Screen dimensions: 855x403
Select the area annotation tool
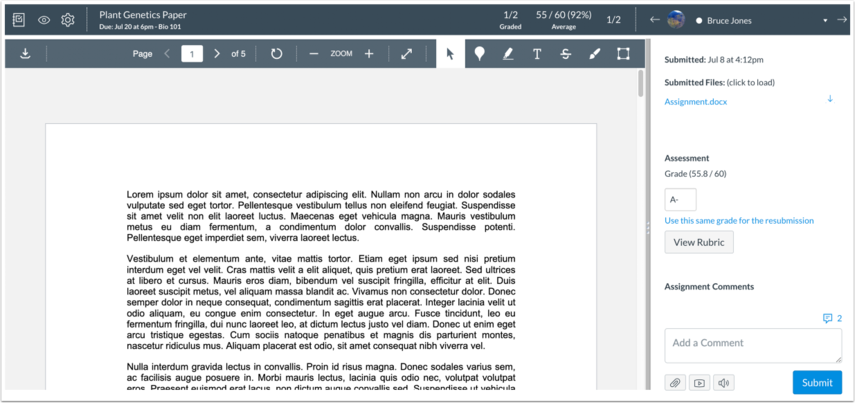623,54
